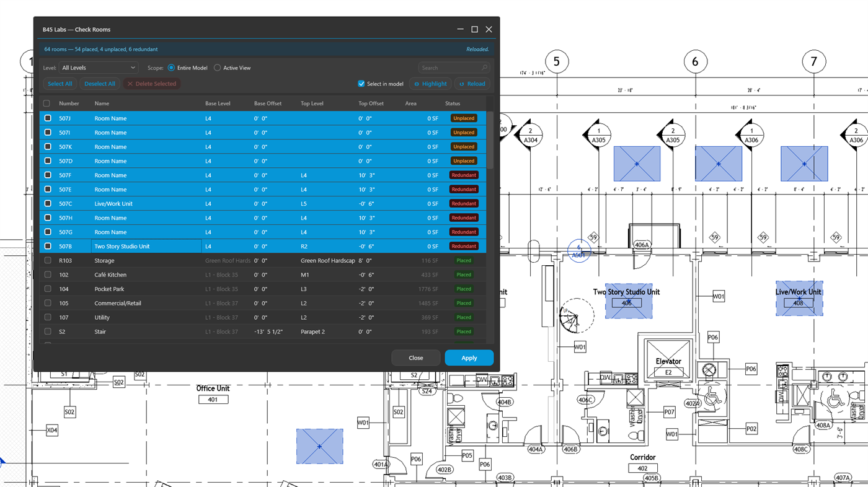Click grid bubble 6 on the plan
868x487 pixels.
coord(695,61)
